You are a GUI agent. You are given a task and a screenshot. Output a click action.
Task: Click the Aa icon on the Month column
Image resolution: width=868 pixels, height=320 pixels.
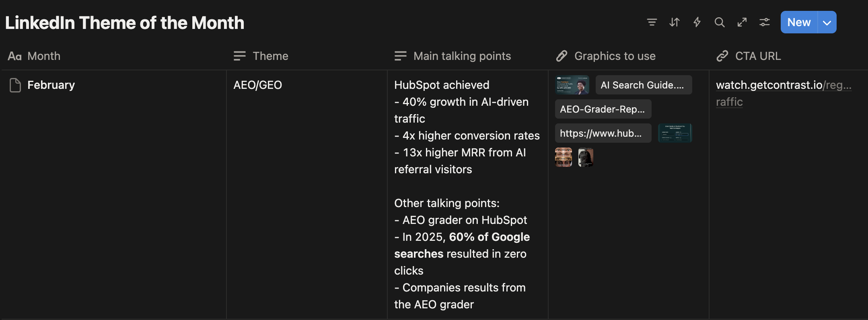[15, 56]
